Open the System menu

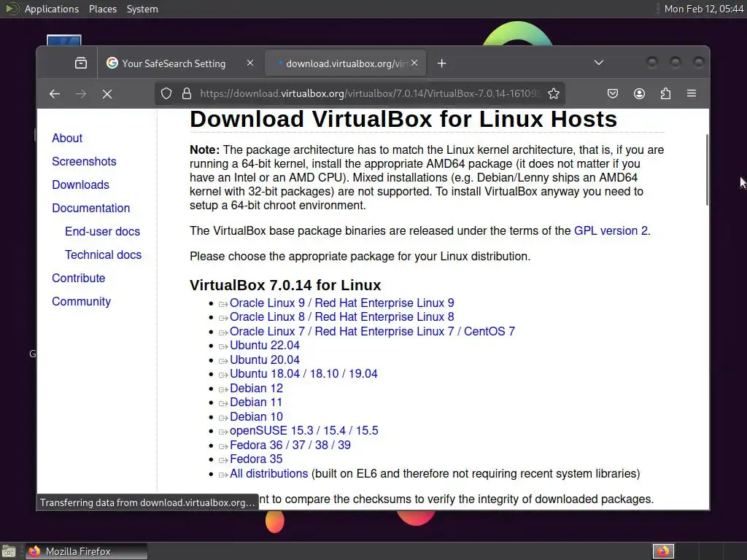pos(142,9)
